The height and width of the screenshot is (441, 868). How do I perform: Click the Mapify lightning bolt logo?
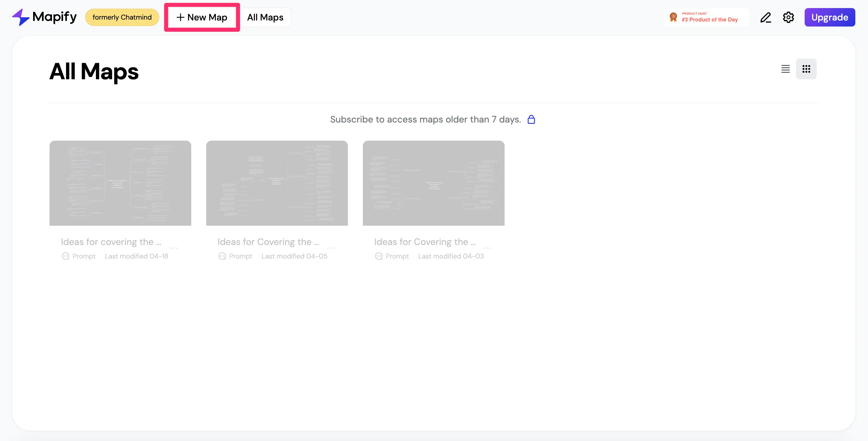[20, 17]
